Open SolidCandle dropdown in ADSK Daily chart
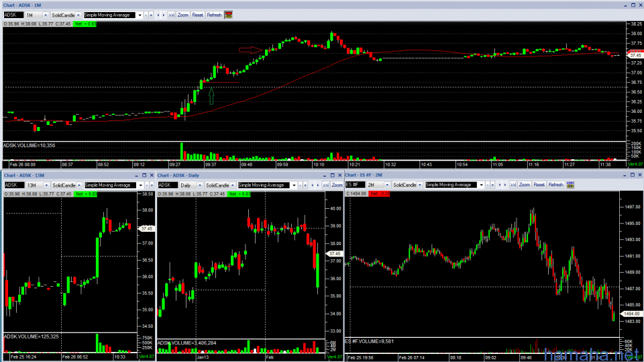Screen dimensions: 644x362 pos(233,185)
